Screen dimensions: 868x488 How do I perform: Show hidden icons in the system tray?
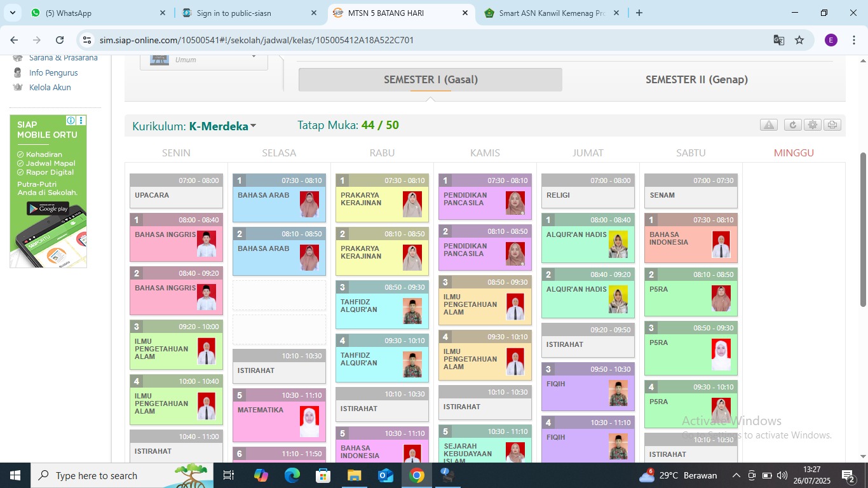click(736, 475)
